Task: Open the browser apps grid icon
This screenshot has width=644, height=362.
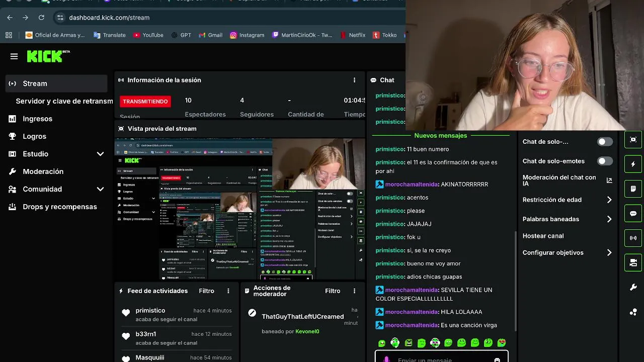Action: (9, 35)
